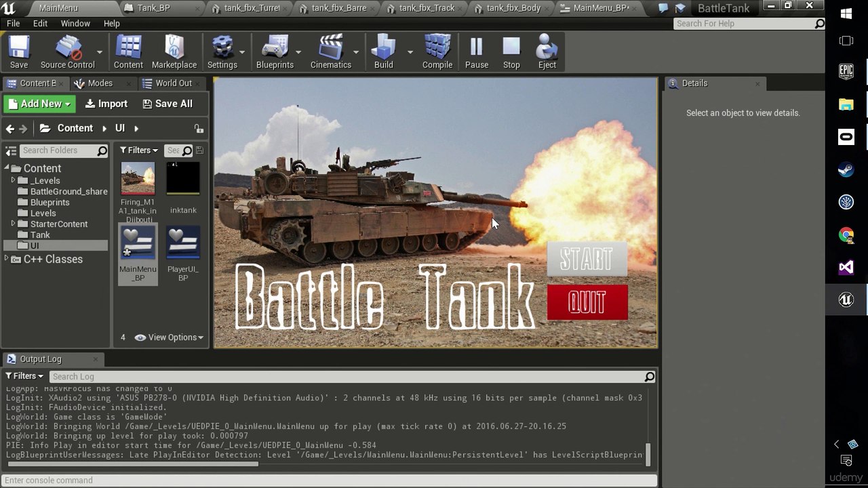Open Steam from the Windows taskbar
The image size is (868, 488).
pyautogui.click(x=846, y=169)
